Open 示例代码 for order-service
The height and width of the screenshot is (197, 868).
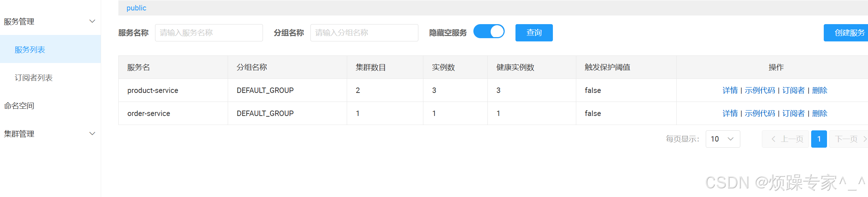760,113
